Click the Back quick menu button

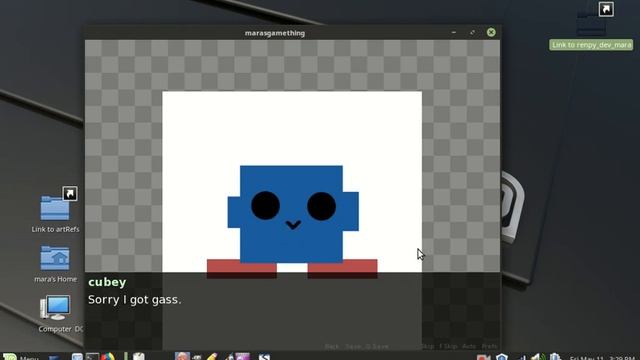tap(332, 347)
